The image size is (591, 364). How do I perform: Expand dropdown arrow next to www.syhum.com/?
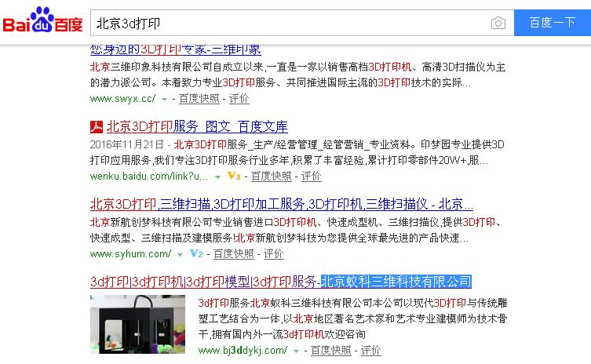tap(180, 255)
